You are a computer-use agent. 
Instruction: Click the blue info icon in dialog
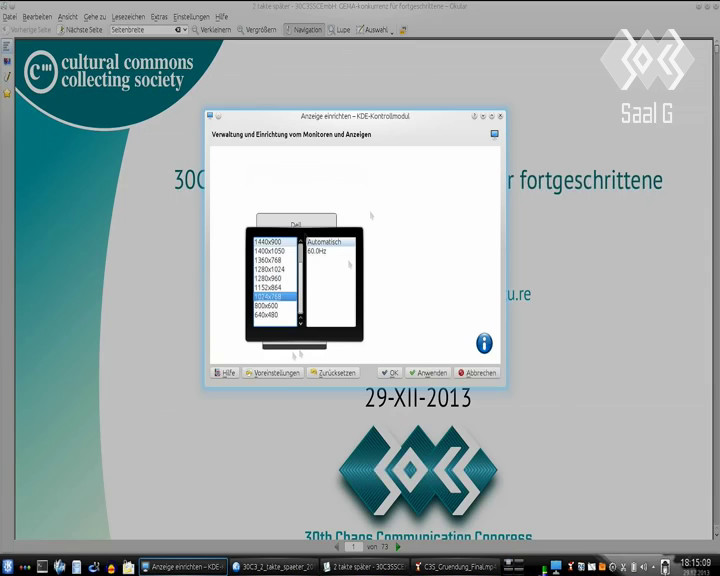pyautogui.click(x=484, y=343)
